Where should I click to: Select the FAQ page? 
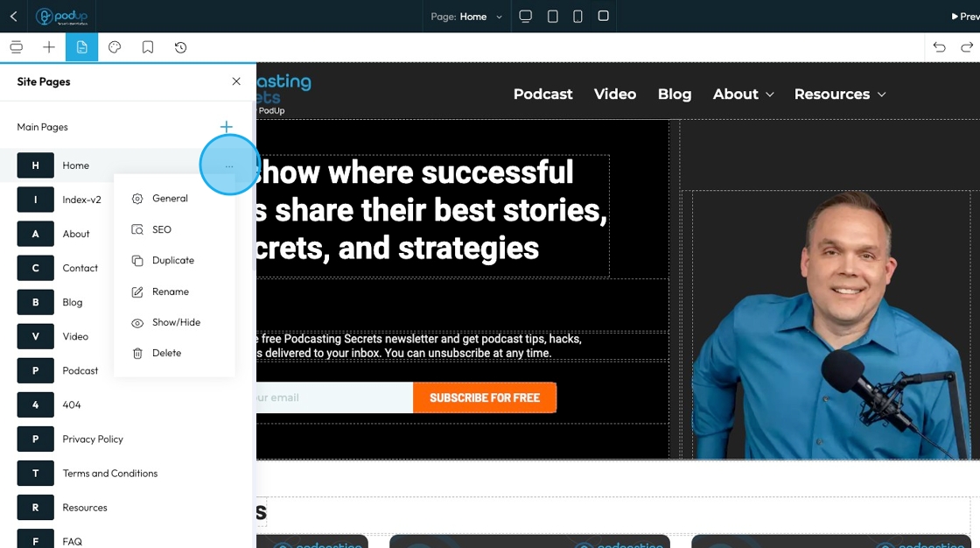(125, 542)
